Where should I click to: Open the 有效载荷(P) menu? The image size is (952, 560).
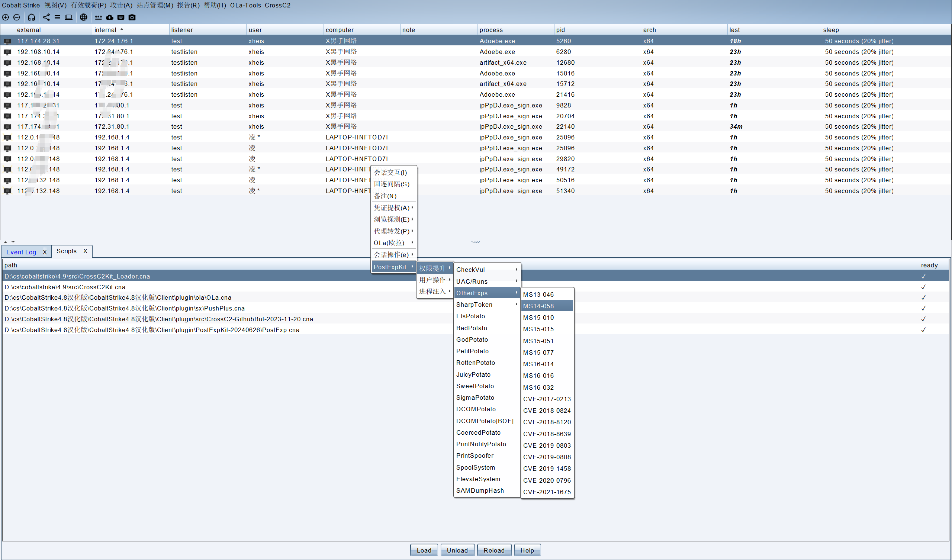89,5
